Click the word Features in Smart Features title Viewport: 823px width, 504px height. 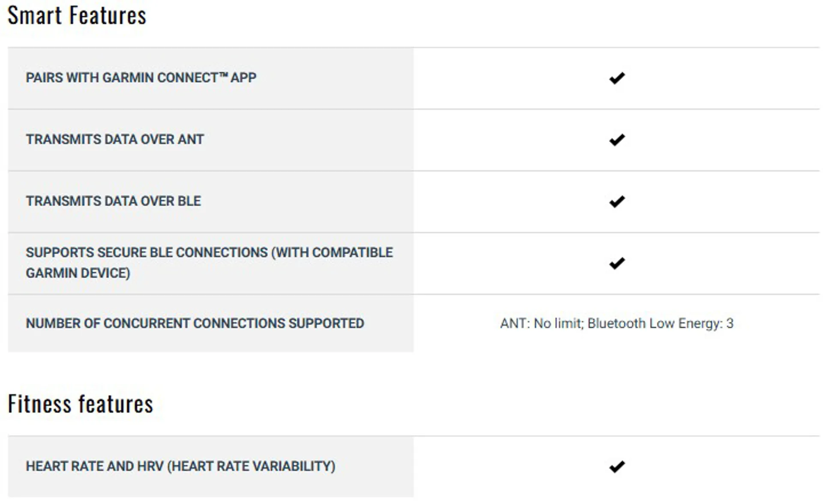pos(108,15)
